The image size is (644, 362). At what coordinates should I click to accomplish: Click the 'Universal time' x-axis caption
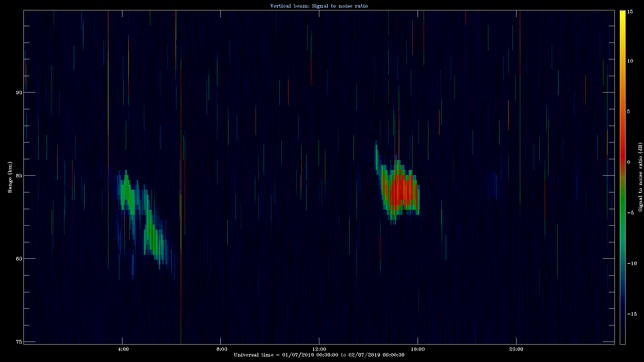pos(319,355)
